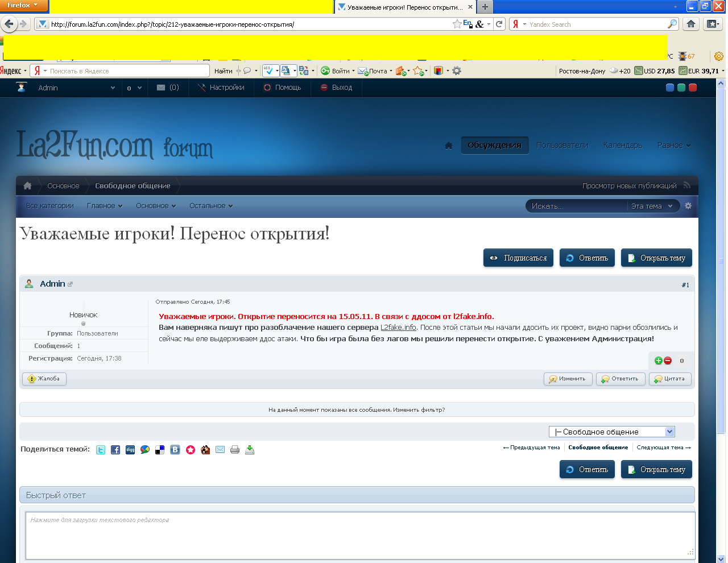Open forum jump dropdown Свободное общение
728x563 pixels.
(611, 432)
